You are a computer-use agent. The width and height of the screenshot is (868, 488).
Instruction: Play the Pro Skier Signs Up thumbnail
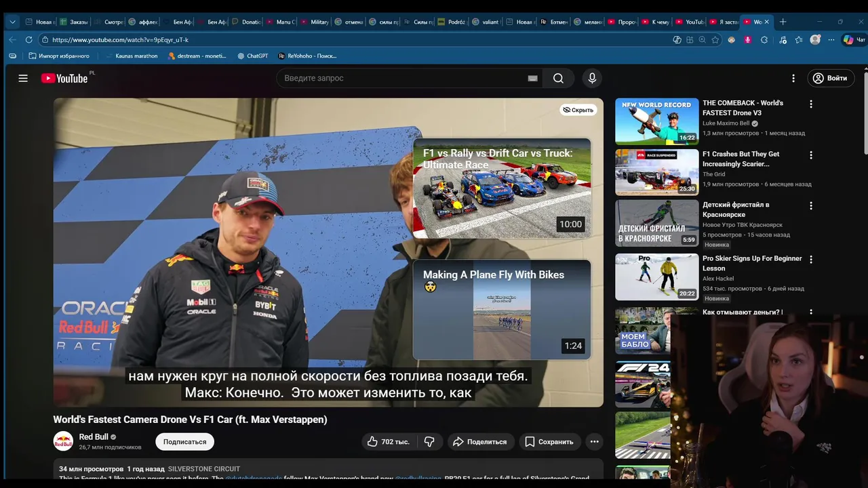(656, 277)
